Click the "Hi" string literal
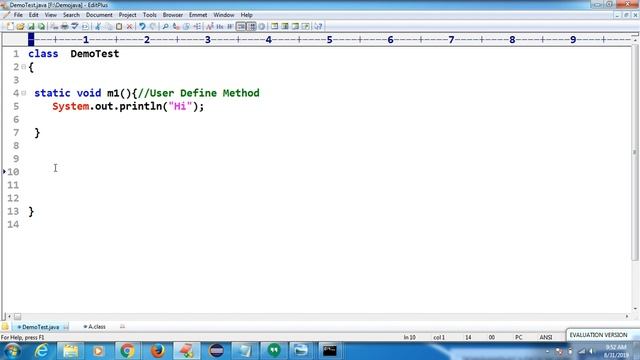The height and width of the screenshot is (360, 640). [x=180, y=107]
